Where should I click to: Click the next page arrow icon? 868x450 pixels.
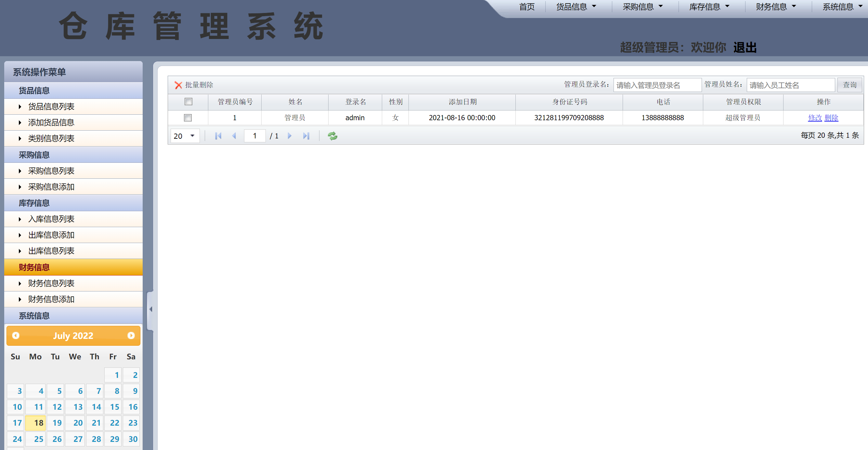coord(290,135)
